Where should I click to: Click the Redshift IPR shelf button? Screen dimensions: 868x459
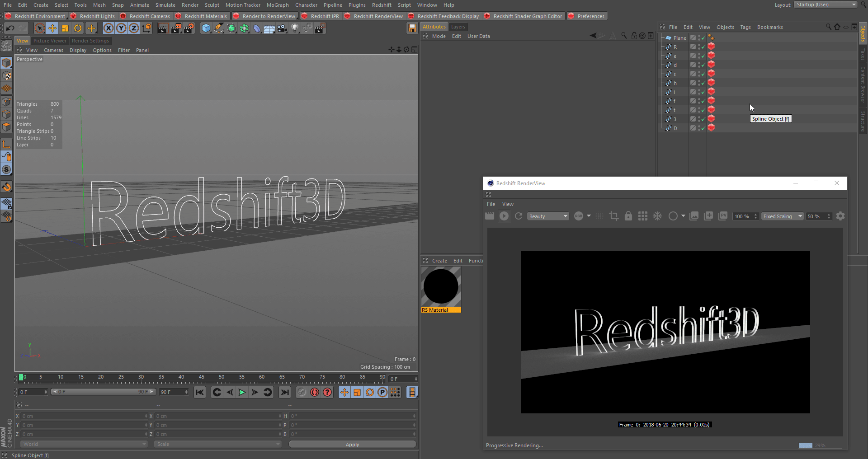click(x=321, y=16)
